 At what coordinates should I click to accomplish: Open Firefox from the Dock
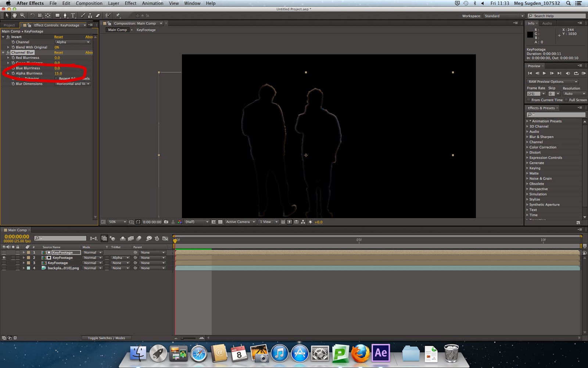coord(360,353)
